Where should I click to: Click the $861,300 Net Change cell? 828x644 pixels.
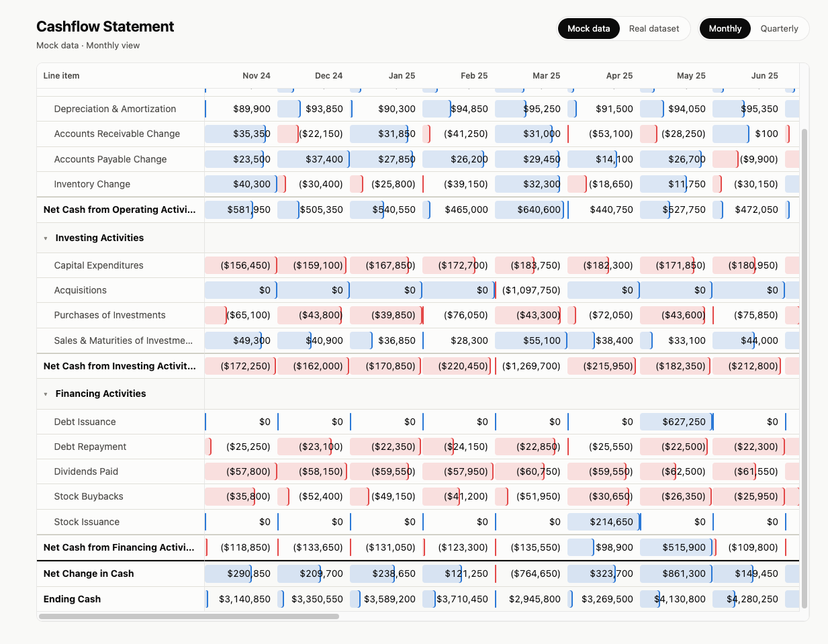(676, 573)
